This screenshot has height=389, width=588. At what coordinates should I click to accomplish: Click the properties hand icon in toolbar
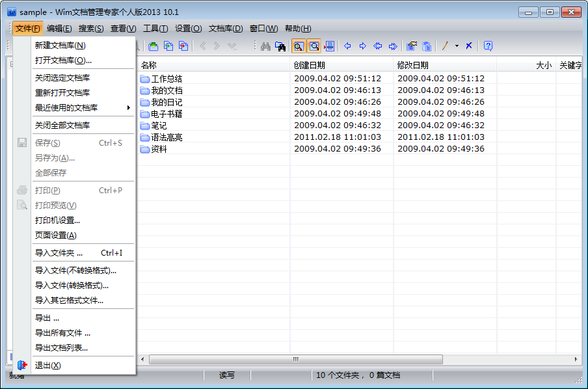point(412,46)
